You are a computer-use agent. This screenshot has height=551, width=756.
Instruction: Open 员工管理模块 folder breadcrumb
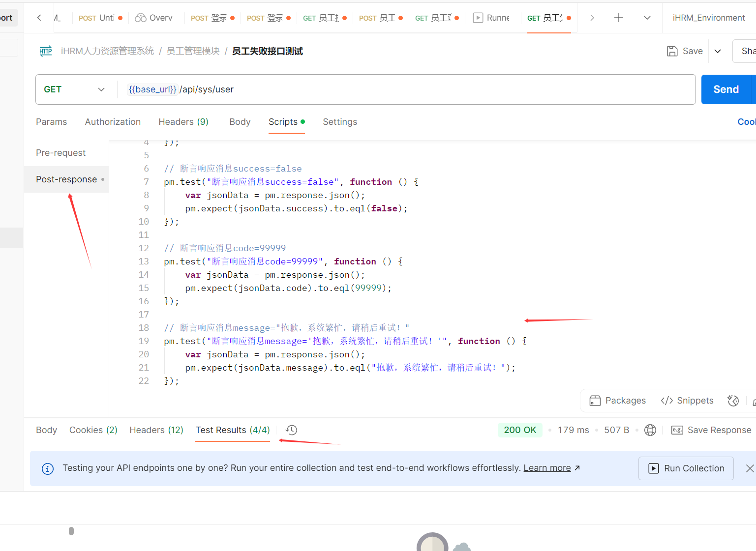coord(193,51)
